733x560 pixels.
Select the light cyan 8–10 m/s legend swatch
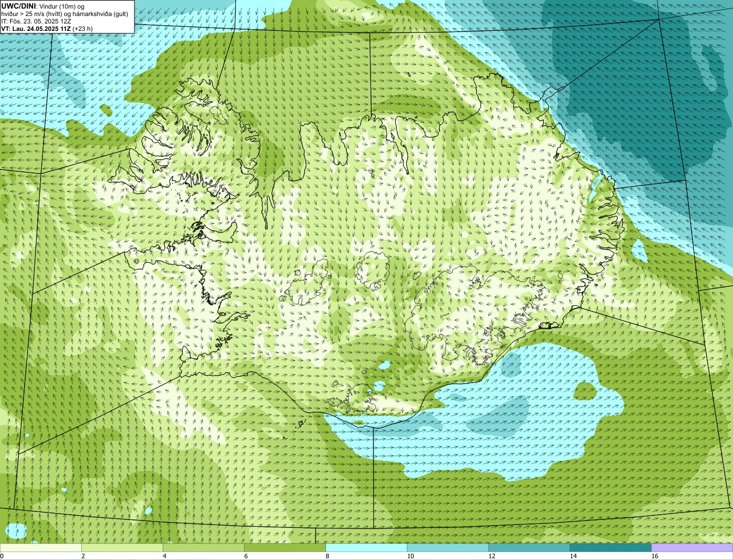(x=366, y=548)
